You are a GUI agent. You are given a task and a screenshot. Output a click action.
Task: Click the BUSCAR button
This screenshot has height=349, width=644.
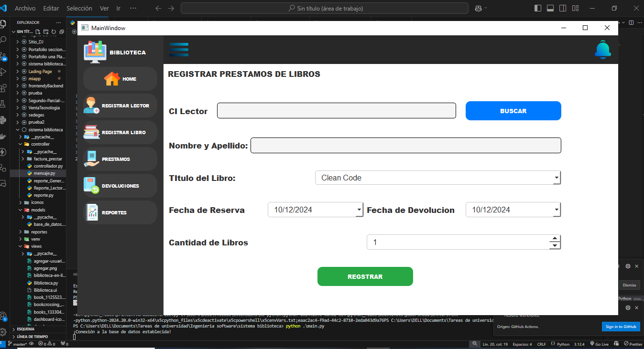513,111
